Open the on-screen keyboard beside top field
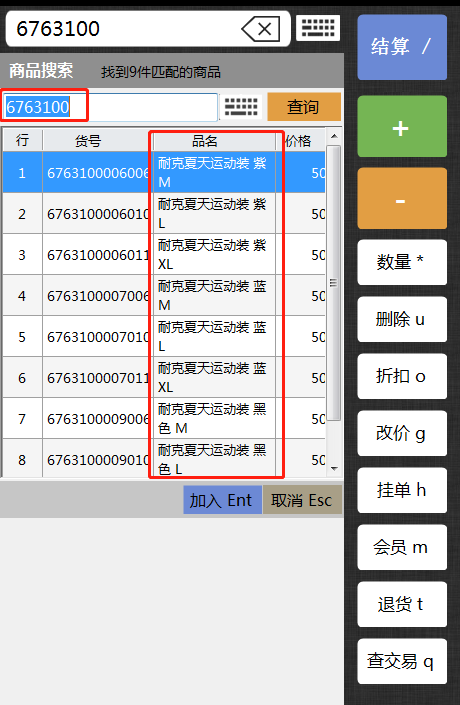460x705 pixels. click(x=318, y=28)
